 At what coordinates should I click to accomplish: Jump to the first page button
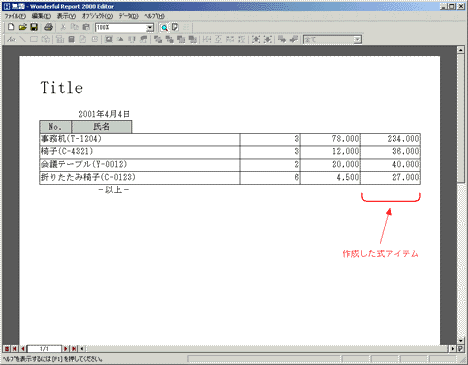click(15, 349)
